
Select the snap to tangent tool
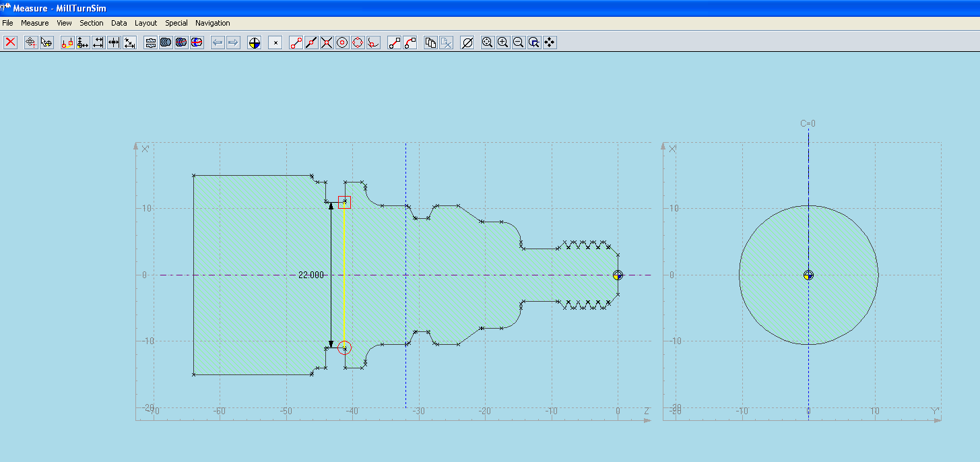[373, 42]
